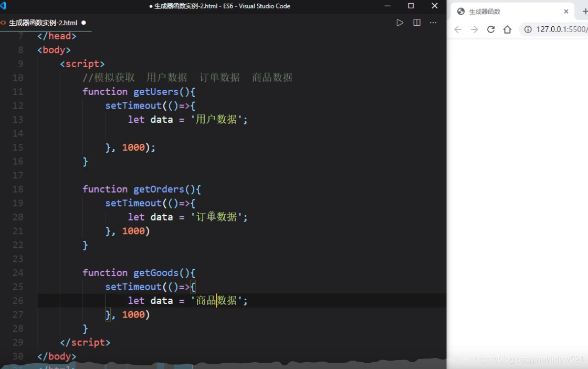Reload the page with the refresh icon

(x=491, y=29)
